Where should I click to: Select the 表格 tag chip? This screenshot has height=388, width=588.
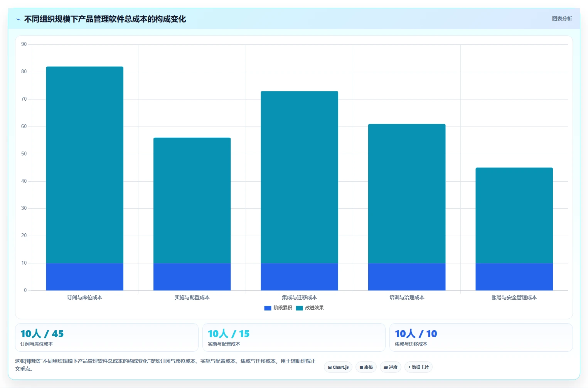tap(366, 367)
